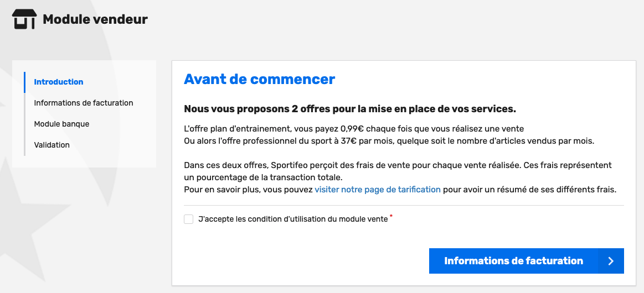Click "un pourcentage de la transaction totale" text
644x293 pixels.
pyautogui.click(x=263, y=178)
